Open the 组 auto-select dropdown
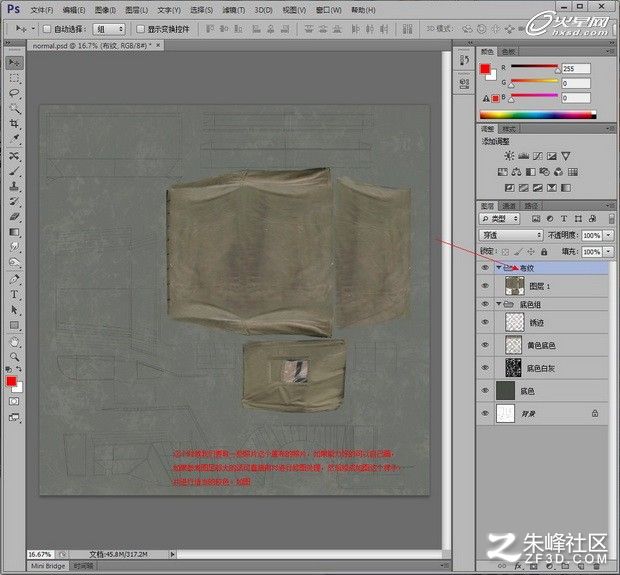Viewport: 620px width, 575px height. (x=109, y=29)
